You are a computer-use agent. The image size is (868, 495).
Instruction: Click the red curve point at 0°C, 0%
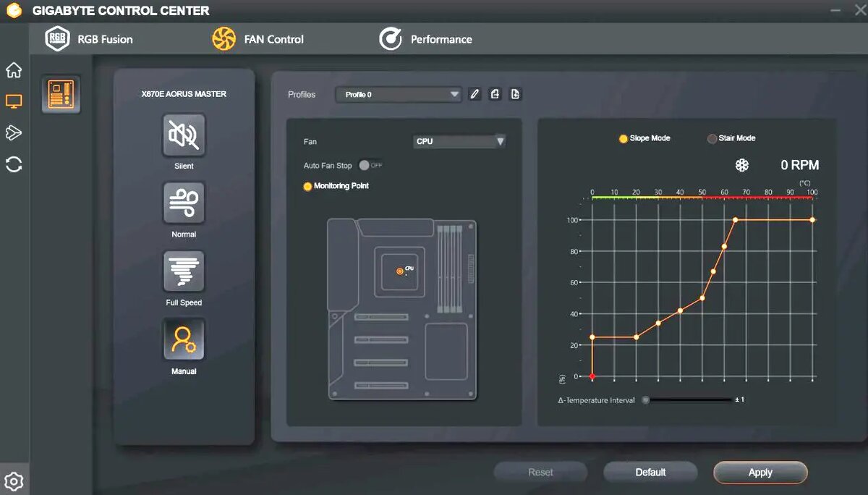592,376
